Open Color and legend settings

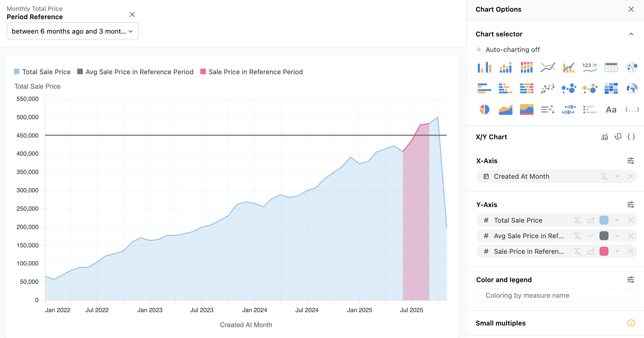click(630, 280)
